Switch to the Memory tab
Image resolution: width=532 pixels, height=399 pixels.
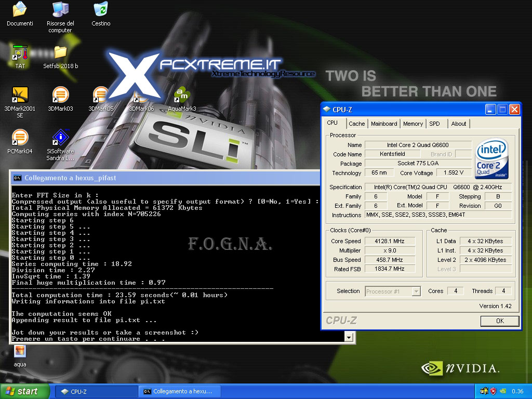tap(413, 124)
